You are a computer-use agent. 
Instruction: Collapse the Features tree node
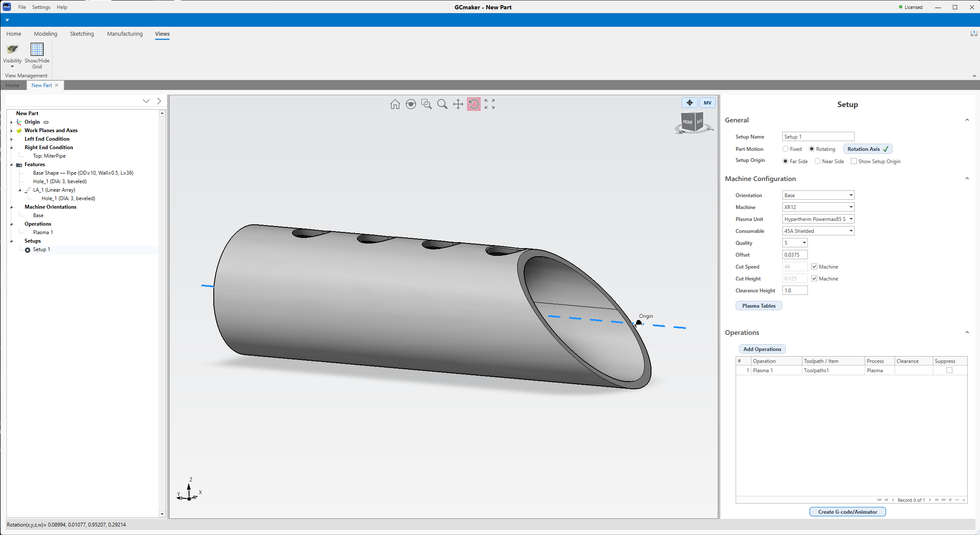point(11,165)
